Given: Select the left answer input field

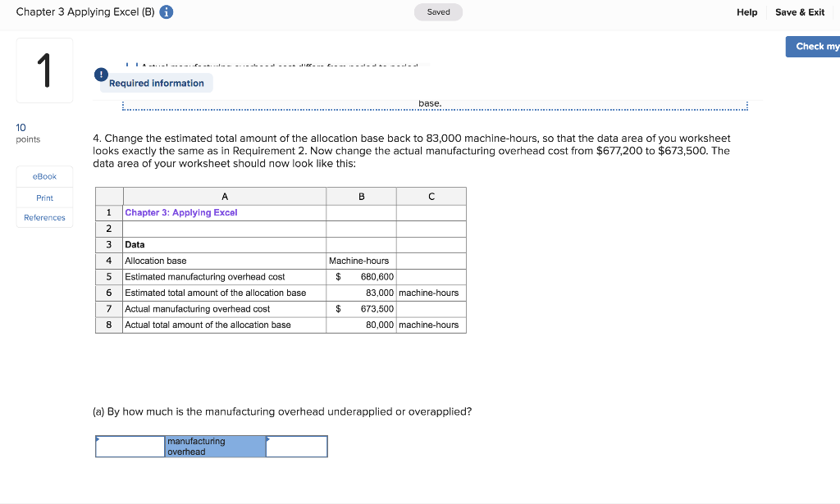Looking at the screenshot, I should pos(131,447).
